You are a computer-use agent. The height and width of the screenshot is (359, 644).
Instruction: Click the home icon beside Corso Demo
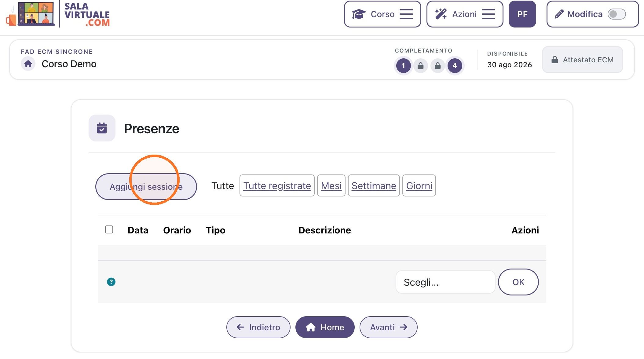(28, 64)
